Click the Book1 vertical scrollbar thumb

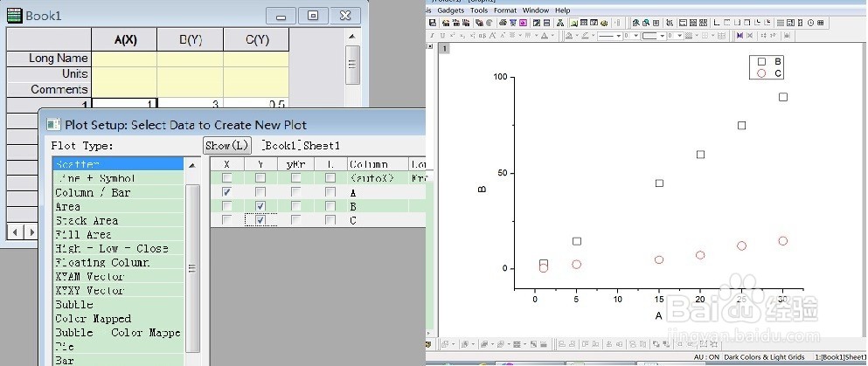pos(352,64)
